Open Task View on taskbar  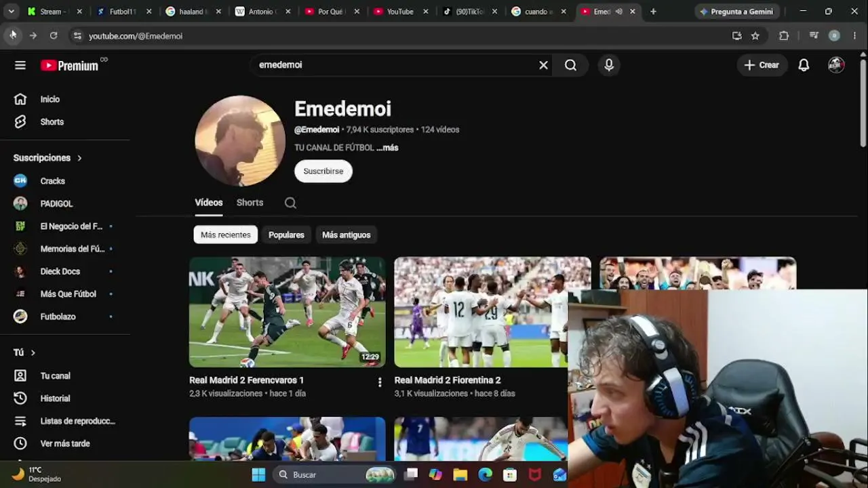point(411,474)
